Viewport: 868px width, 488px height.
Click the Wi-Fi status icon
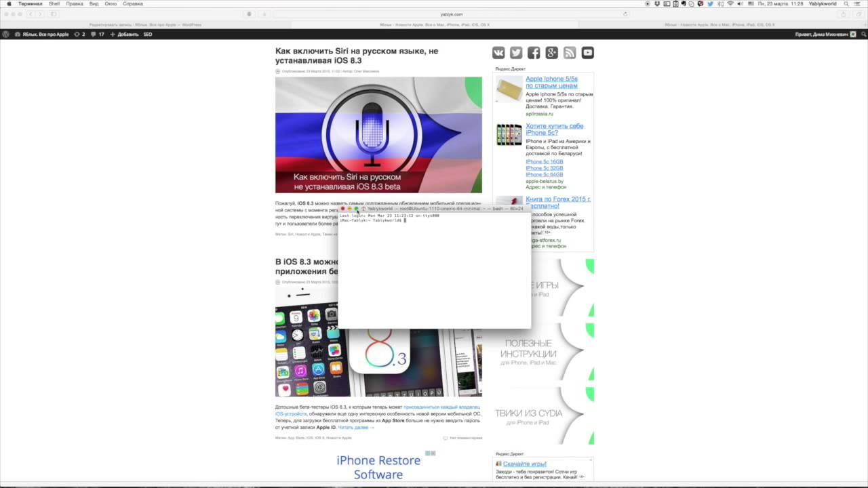click(730, 4)
